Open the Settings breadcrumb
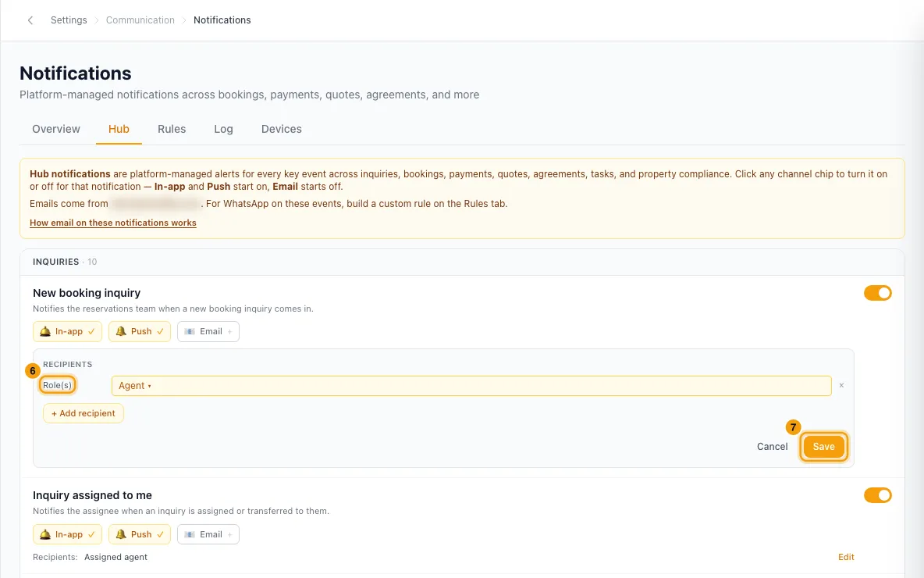This screenshot has width=924, height=578. click(69, 20)
